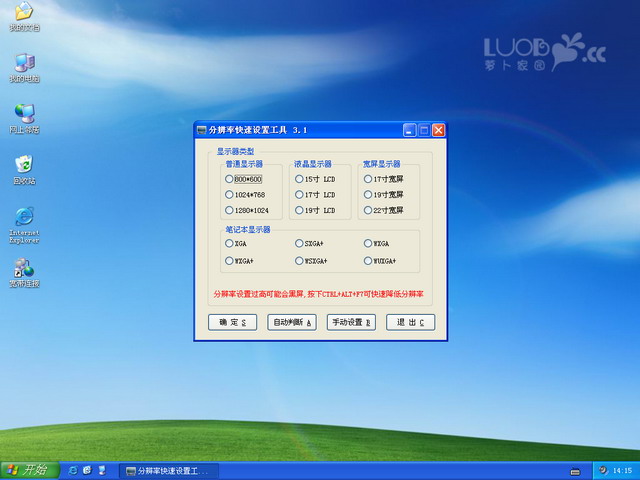Close the resolution tool dialog
Viewport: 640px width, 480px height.
438,130
